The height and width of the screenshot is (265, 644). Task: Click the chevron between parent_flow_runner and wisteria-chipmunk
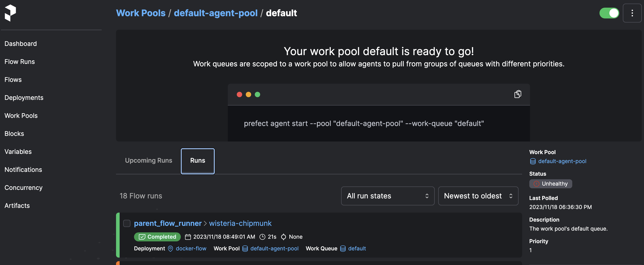point(205,223)
